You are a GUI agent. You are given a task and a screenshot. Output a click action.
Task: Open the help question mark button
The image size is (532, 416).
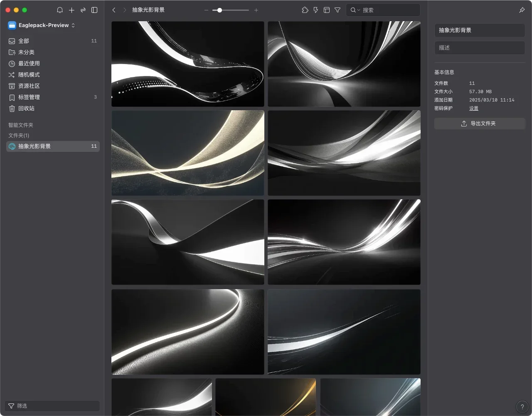coord(522,407)
